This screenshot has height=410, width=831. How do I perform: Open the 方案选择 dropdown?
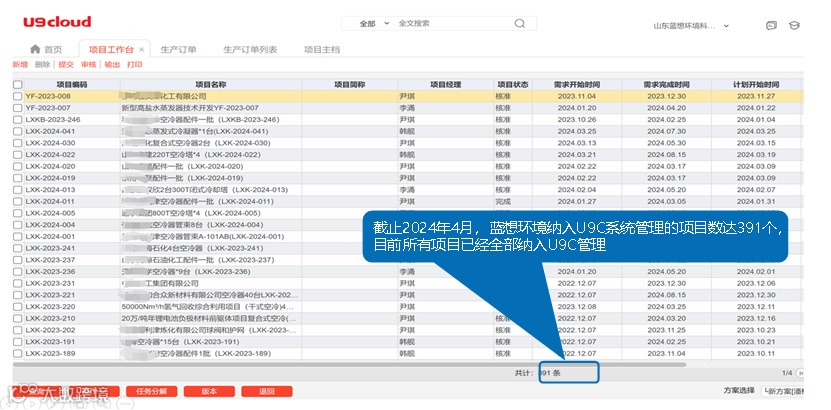pos(783,391)
